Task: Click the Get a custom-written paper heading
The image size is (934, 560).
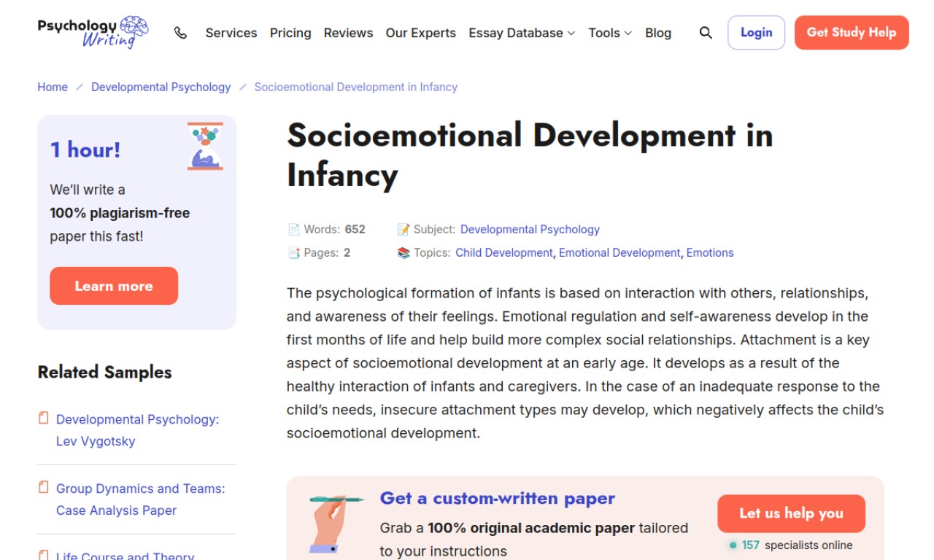Action: 498,498
